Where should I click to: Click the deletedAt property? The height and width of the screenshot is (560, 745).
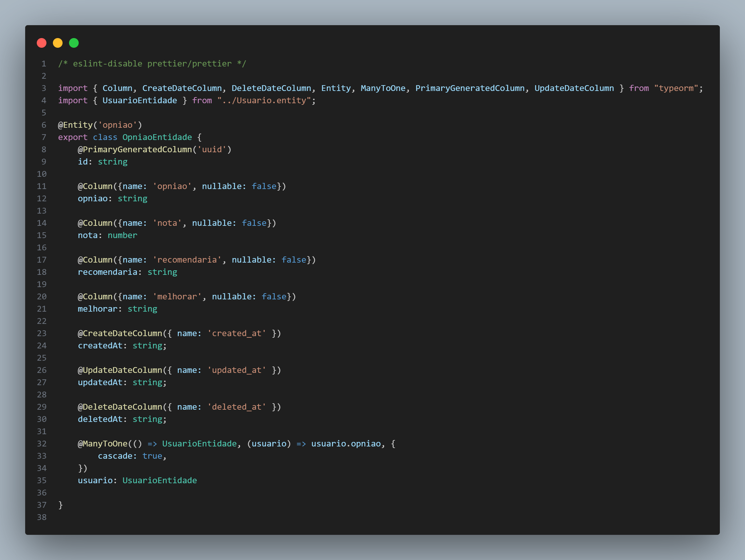100,419
